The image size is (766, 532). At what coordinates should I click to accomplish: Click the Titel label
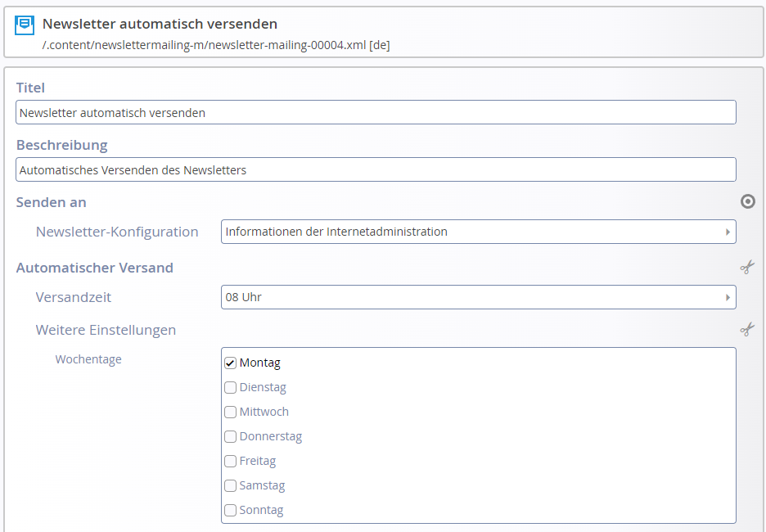30,88
